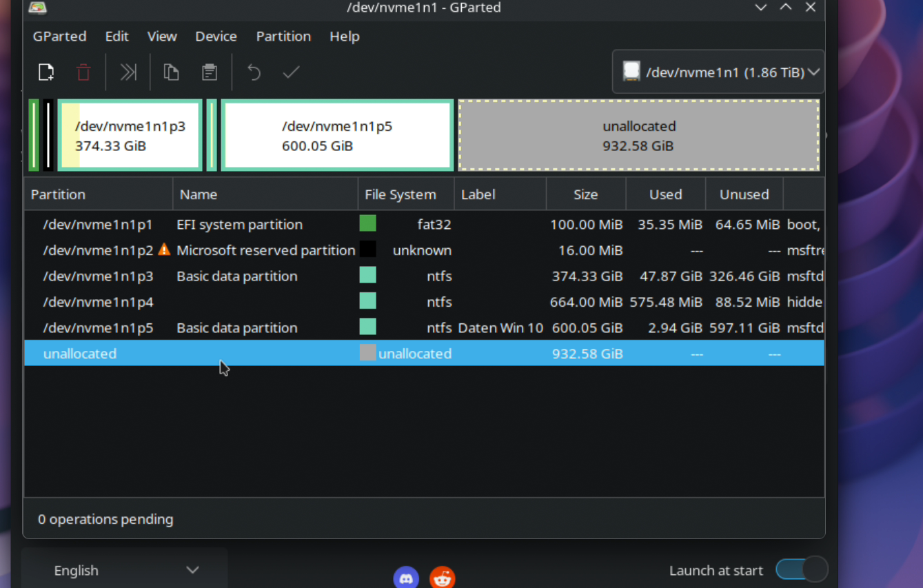Viewport: 923px width, 588px height.
Task: Click the New partition toolbar icon
Action: (x=46, y=72)
